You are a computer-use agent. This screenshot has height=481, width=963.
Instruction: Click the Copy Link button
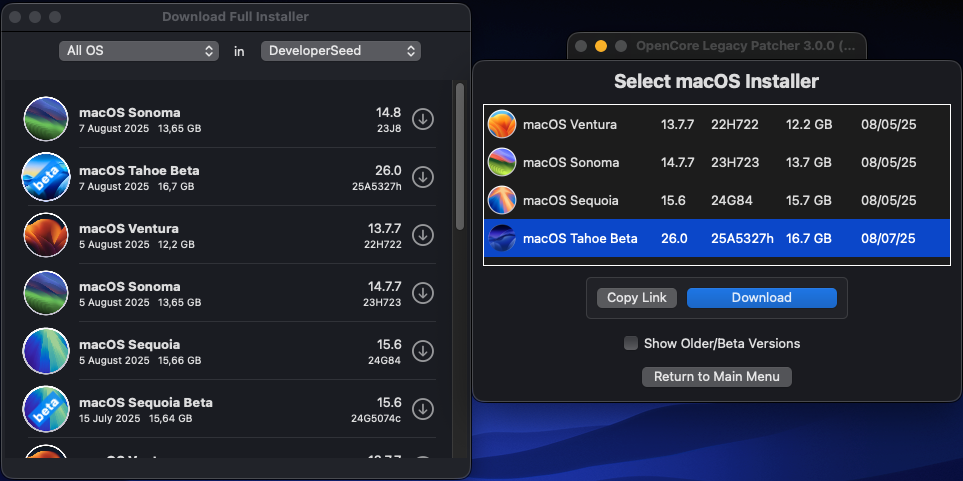[x=637, y=298]
